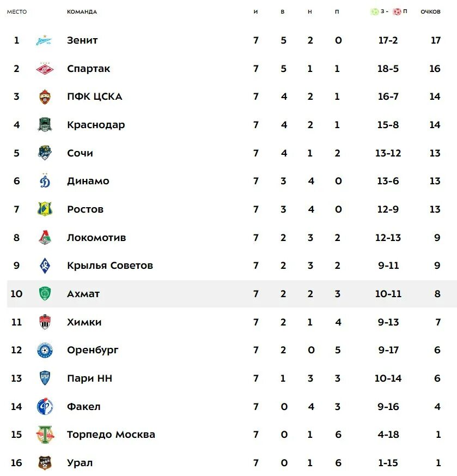457x476 pixels.
Task: Click the ОЧКОВ column header
Action: coord(430,12)
